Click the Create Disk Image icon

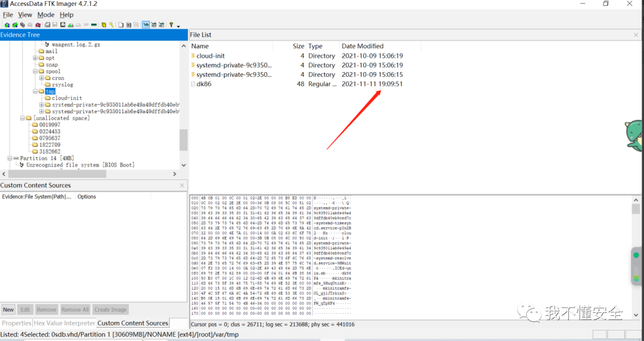click(x=47, y=24)
